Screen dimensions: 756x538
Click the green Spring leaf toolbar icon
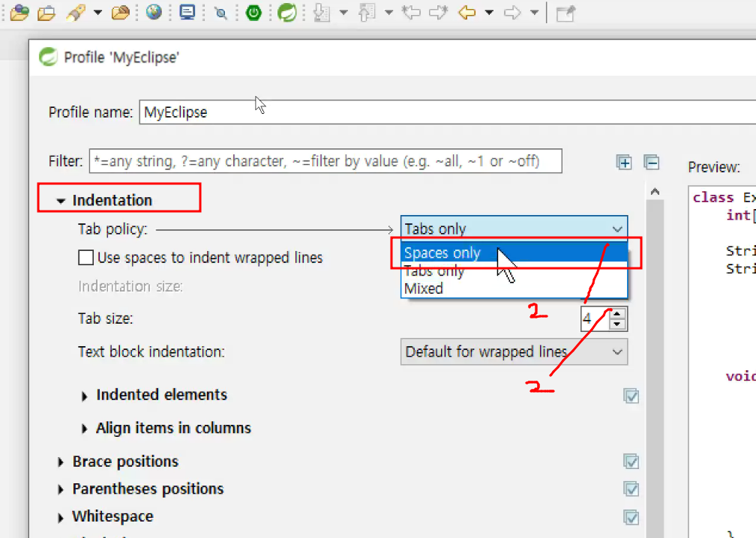click(x=286, y=13)
